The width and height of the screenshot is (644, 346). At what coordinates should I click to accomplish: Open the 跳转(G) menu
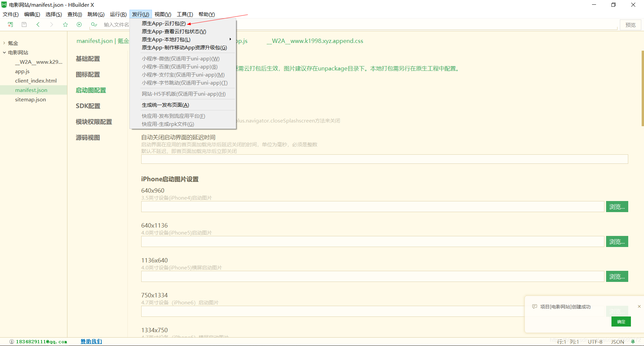(96, 14)
